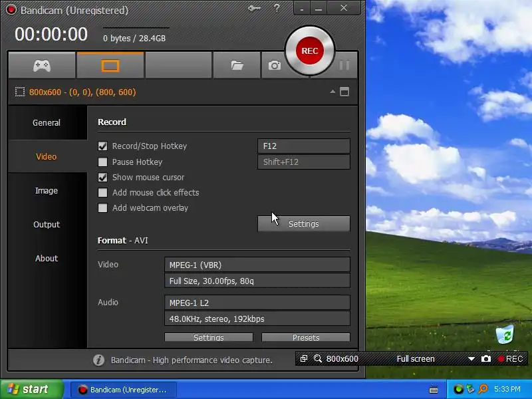The image size is (532, 399).
Task: Enable Add mouse click effects checkbox
Action: (x=102, y=192)
